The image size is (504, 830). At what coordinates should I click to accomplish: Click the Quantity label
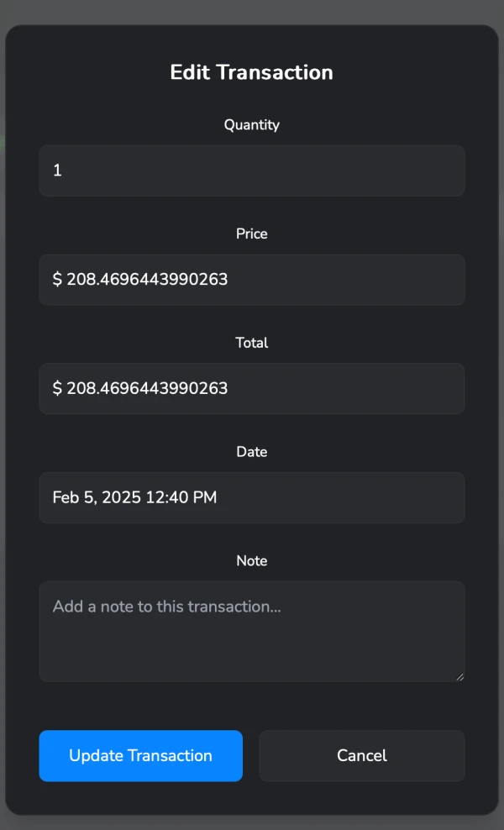click(x=252, y=124)
